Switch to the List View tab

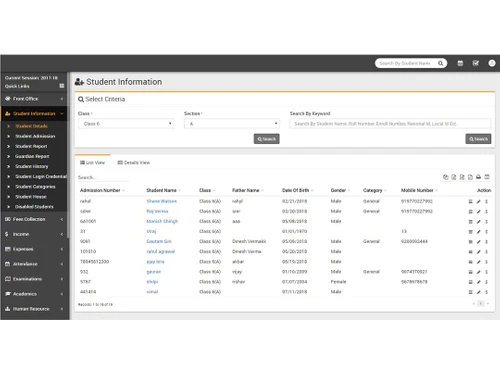pos(92,163)
